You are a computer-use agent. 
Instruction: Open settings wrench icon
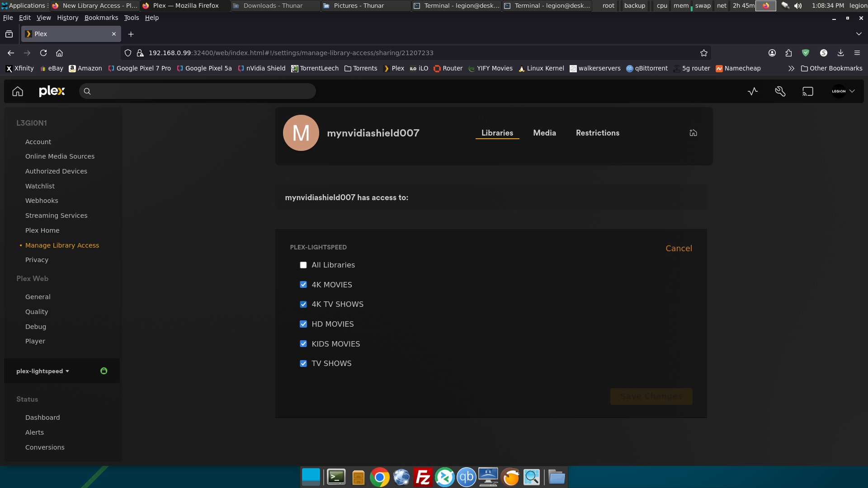click(780, 91)
